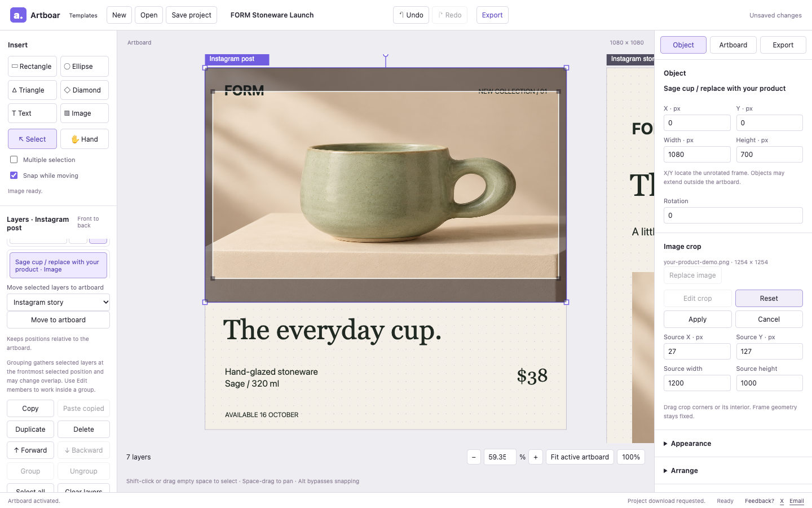Image resolution: width=812 pixels, height=508 pixels.
Task: Click the Source X input field
Action: 697,352
